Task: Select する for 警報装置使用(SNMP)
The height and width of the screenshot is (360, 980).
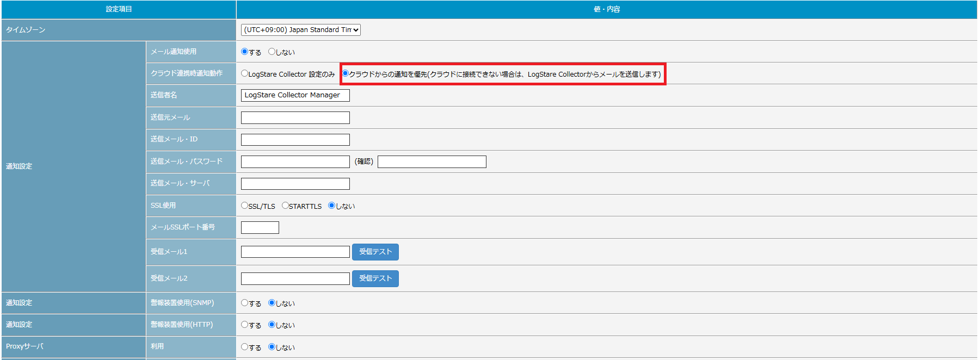Action: point(244,303)
